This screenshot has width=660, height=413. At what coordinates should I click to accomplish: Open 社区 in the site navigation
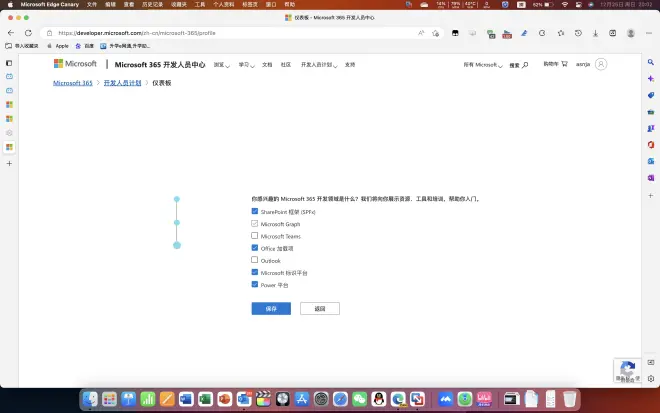286,65
